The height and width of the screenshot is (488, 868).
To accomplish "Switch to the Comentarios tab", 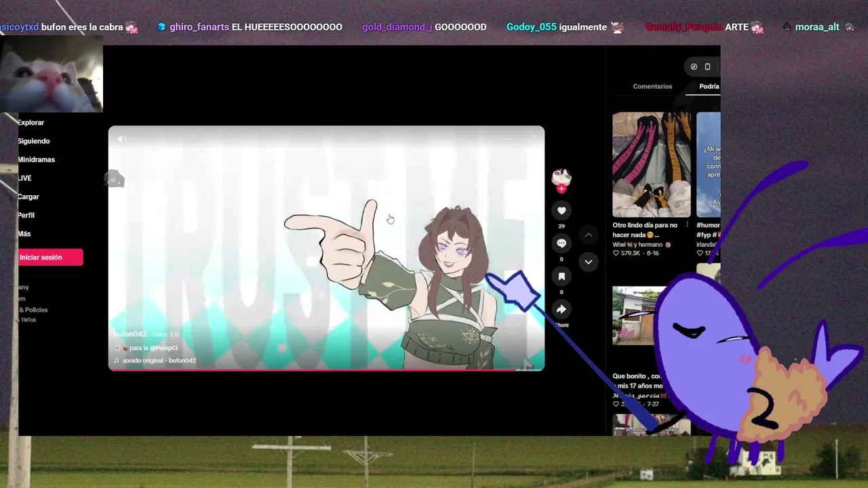I will pos(652,87).
